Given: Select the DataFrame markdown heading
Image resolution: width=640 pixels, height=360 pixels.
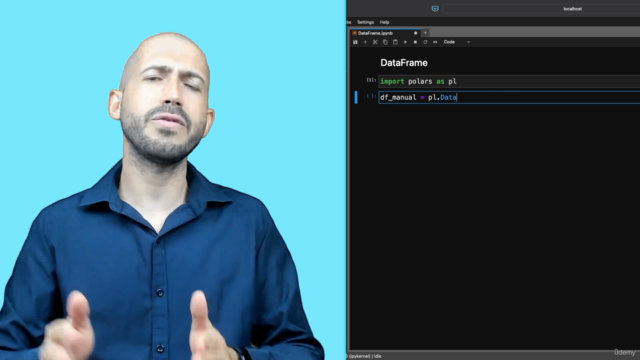Looking at the screenshot, I should click(404, 63).
